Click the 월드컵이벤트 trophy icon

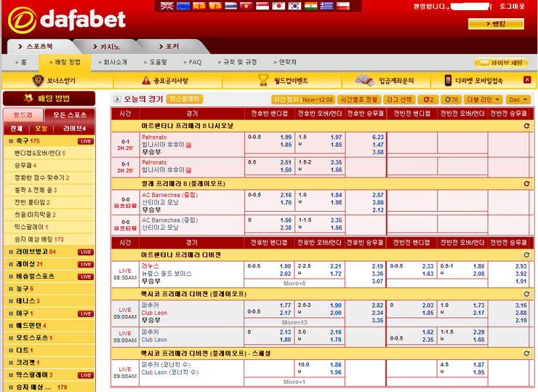point(263,80)
